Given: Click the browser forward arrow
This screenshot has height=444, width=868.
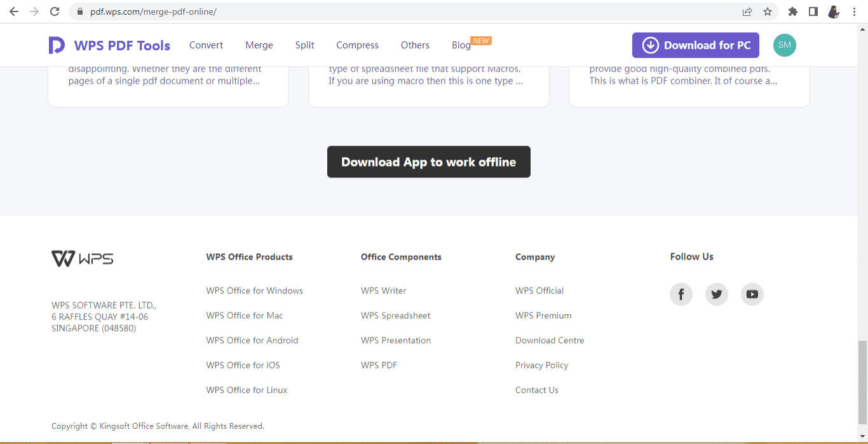Looking at the screenshot, I should point(34,11).
